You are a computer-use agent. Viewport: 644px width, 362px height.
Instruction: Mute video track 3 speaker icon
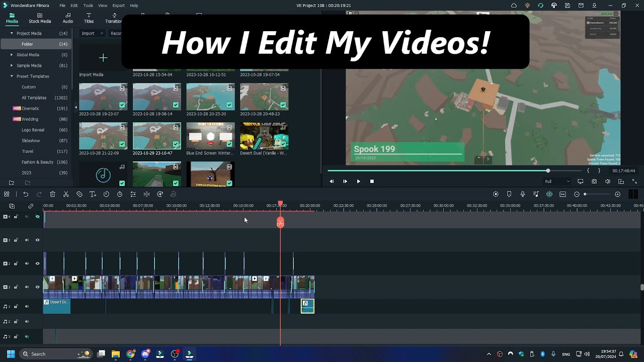pos(27,240)
